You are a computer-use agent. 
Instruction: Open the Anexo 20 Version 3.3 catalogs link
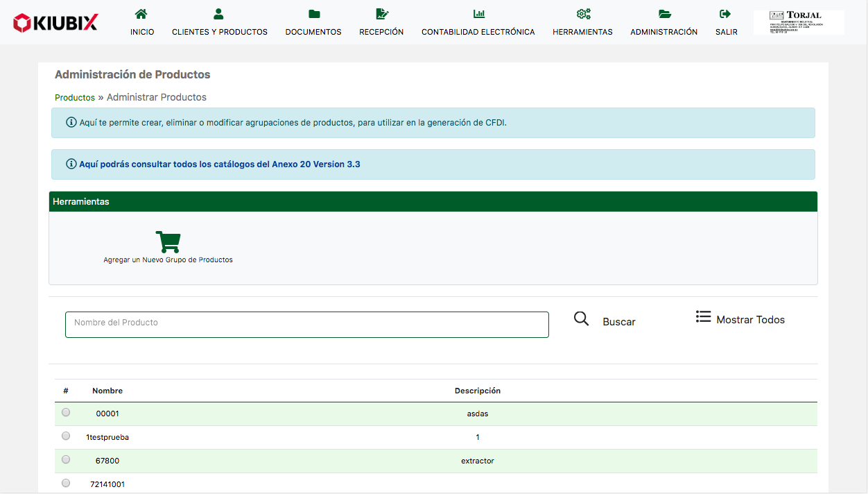pos(220,164)
